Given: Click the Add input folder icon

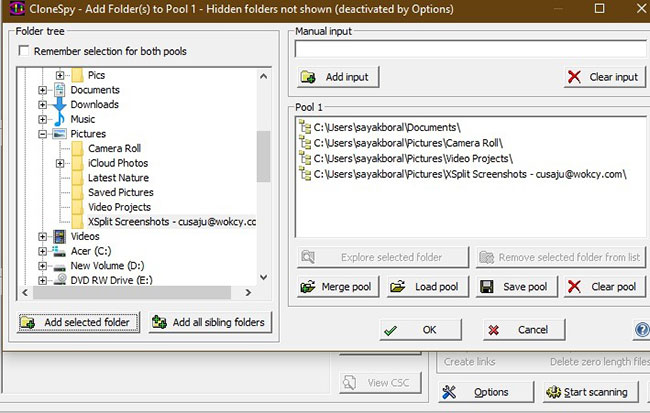Looking at the screenshot, I should [308, 77].
